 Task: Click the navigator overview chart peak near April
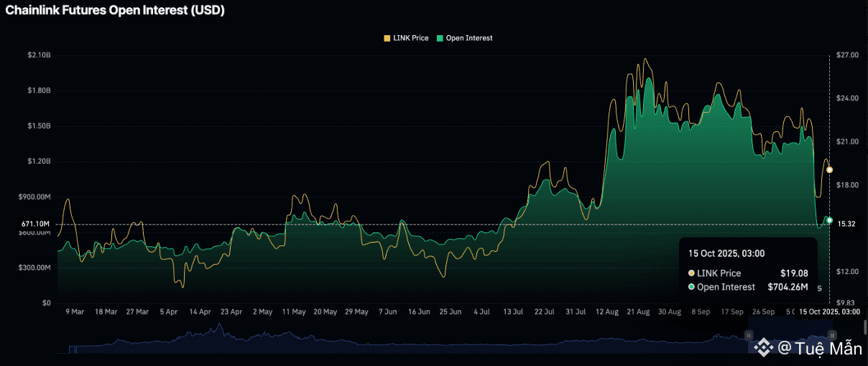(x=219, y=327)
